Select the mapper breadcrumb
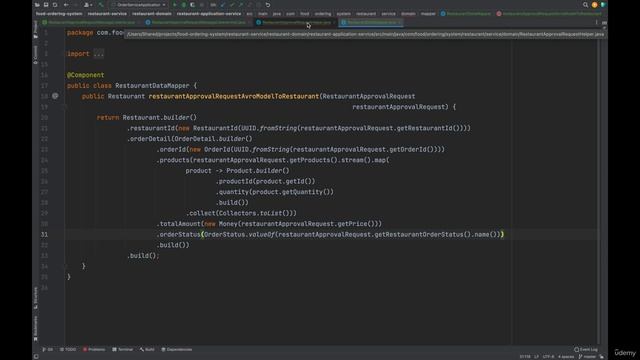Viewport: 640px width, 360px height. coord(428,14)
